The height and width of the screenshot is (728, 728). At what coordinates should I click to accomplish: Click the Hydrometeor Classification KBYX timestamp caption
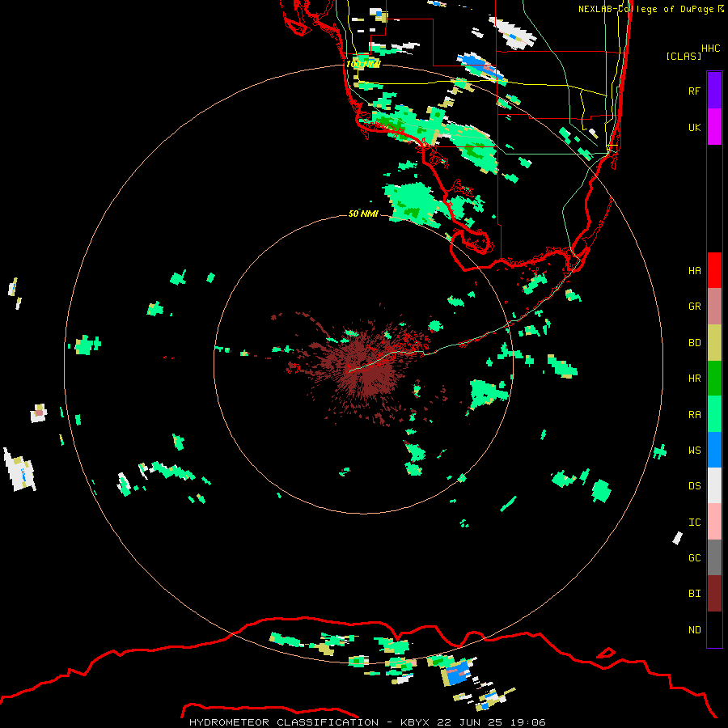tap(367, 722)
